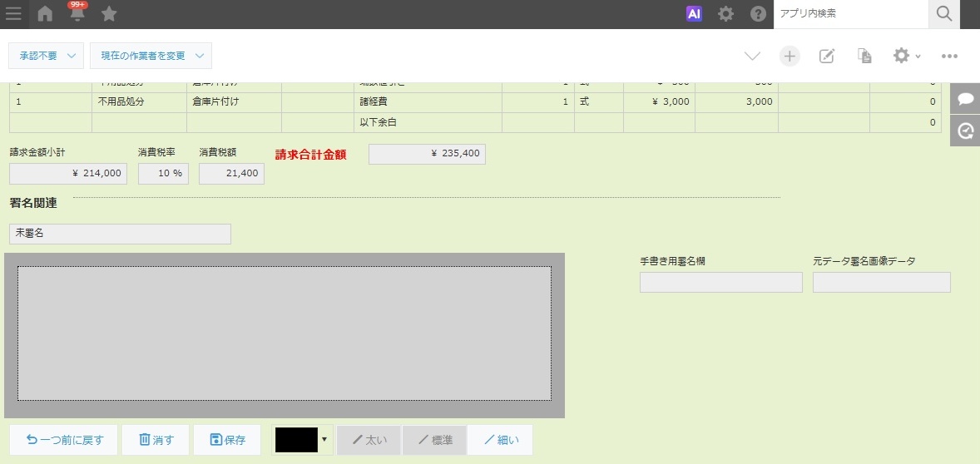Click inside the signature drawing canvas
This screenshot has width=980, height=464.
click(285, 333)
